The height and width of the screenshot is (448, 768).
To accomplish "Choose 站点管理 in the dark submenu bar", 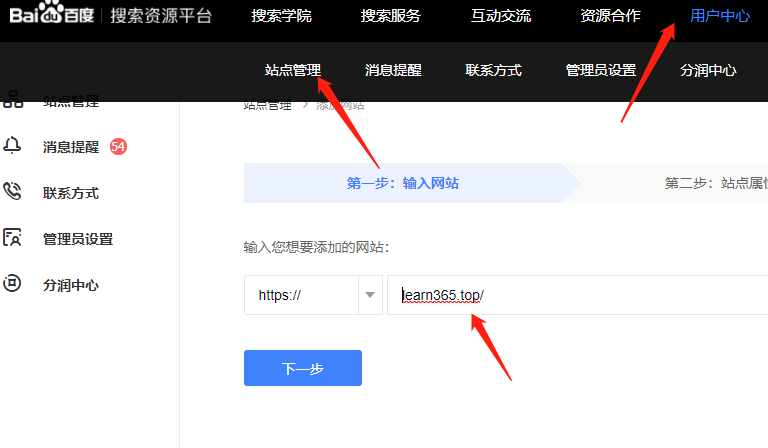I will 293,70.
